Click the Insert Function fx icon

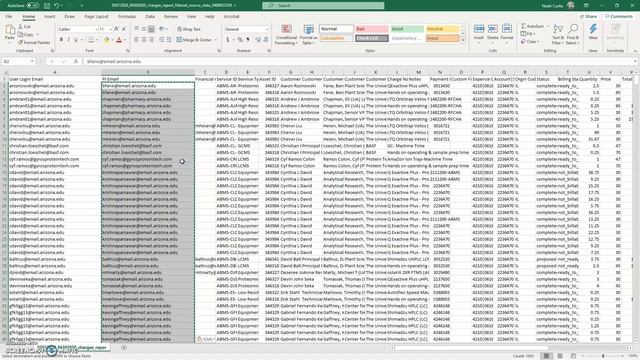click(76, 61)
